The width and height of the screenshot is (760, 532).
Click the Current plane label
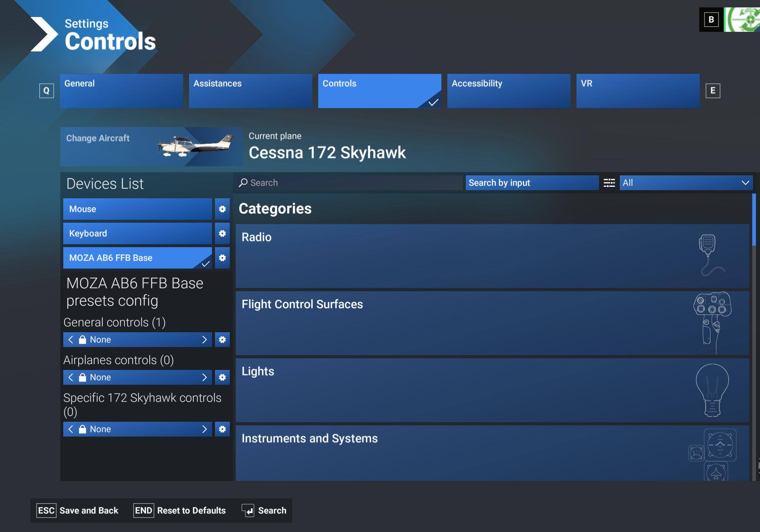275,136
